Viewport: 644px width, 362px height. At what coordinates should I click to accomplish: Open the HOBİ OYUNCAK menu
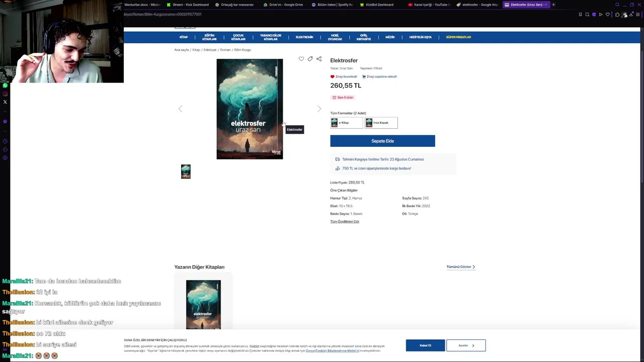335,37
